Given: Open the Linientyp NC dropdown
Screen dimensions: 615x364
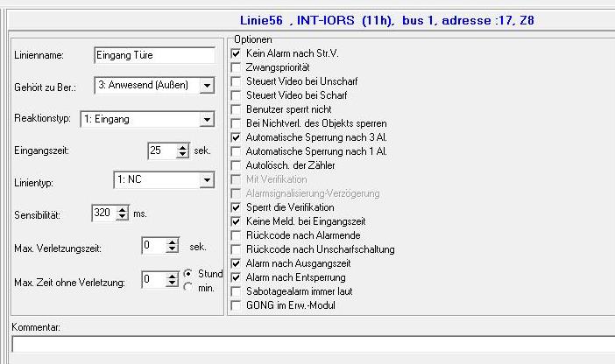Looking at the screenshot, I should (206, 180).
